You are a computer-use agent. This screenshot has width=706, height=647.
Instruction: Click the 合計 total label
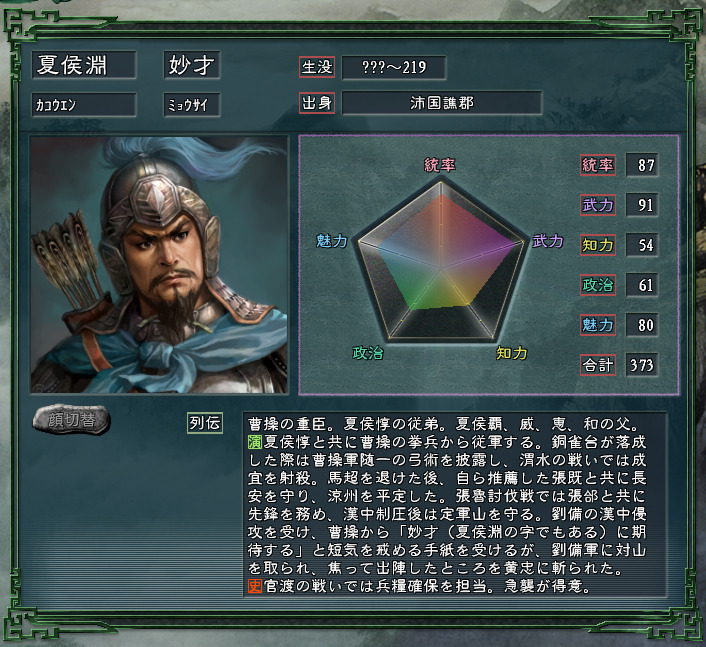coord(598,365)
